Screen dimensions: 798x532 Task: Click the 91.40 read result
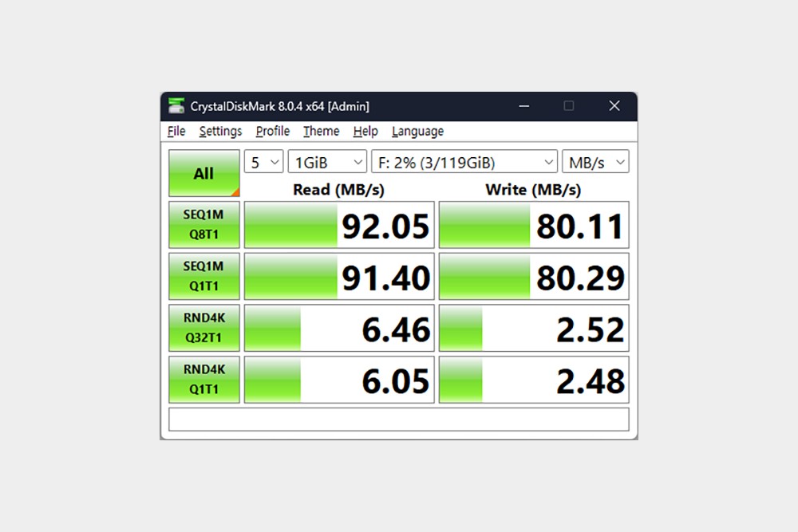click(339, 276)
